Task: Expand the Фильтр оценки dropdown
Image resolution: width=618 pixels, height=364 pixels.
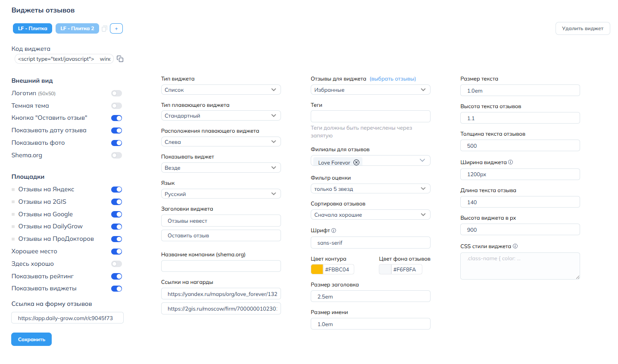Action: point(370,189)
